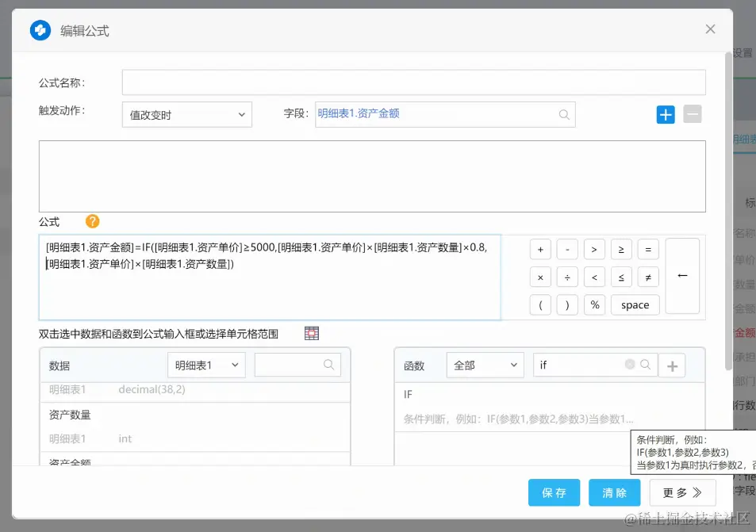Viewport: 756px width, 532px height.
Task: Add a trigger field with blue plus
Action: click(666, 115)
